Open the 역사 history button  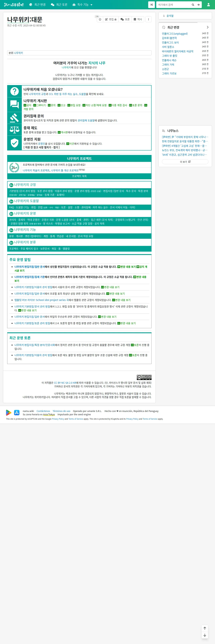pyautogui.click(x=138, y=19)
